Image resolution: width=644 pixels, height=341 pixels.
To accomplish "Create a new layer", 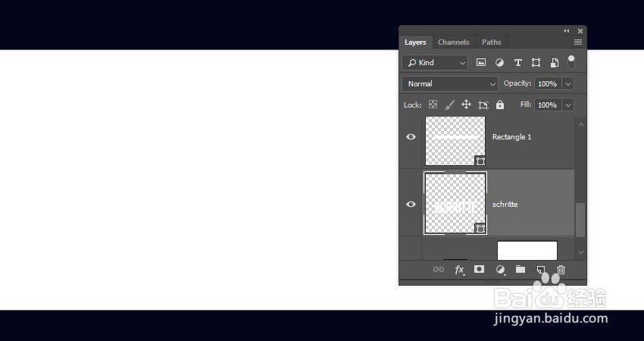I will (x=541, y=270).
